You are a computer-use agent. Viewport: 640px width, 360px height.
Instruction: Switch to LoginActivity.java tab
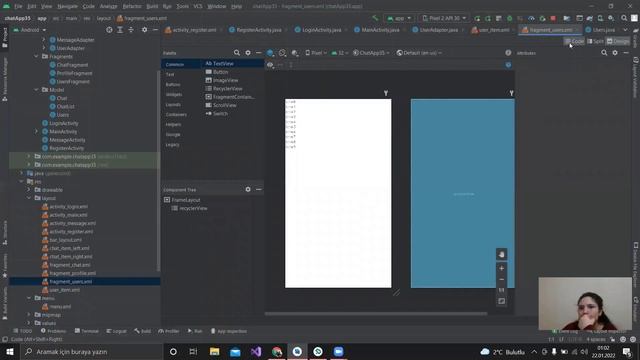point(321,30)
